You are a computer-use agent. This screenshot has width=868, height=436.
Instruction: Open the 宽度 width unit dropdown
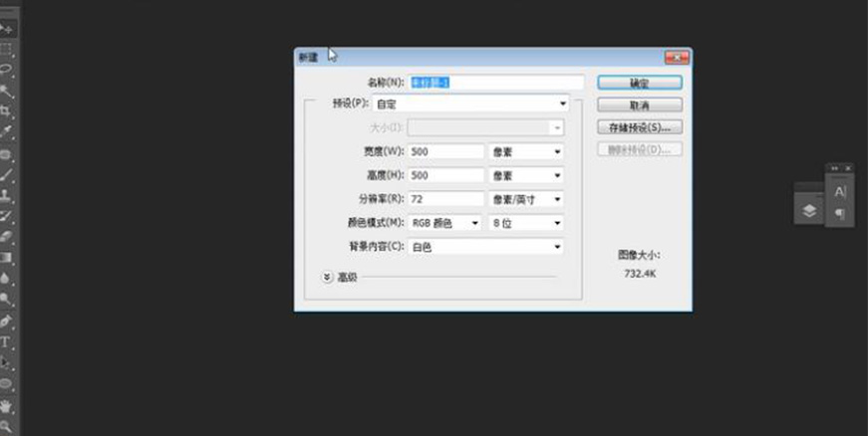526,151
